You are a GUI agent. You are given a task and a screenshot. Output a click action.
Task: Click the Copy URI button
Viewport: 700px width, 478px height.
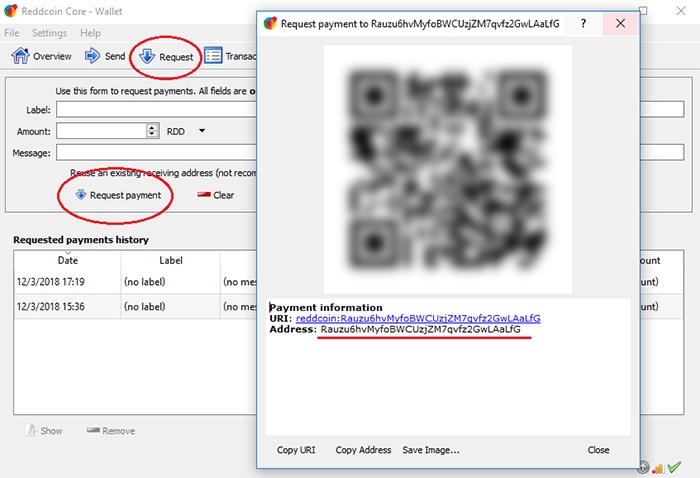click(x=296, y=450)
